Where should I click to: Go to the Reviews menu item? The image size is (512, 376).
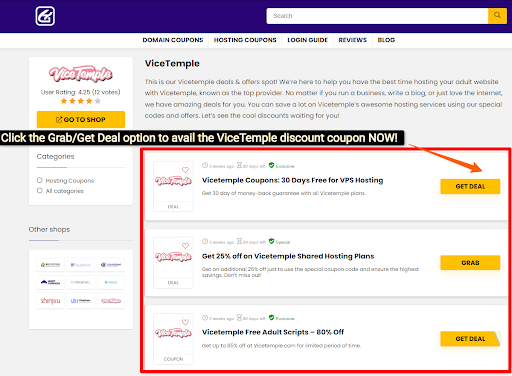[x=352, y=40]
